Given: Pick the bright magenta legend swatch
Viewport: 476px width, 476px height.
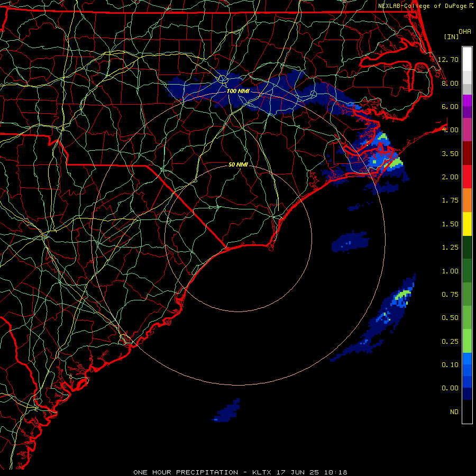Looking at the screenshot, I should (x=467, y=100).
